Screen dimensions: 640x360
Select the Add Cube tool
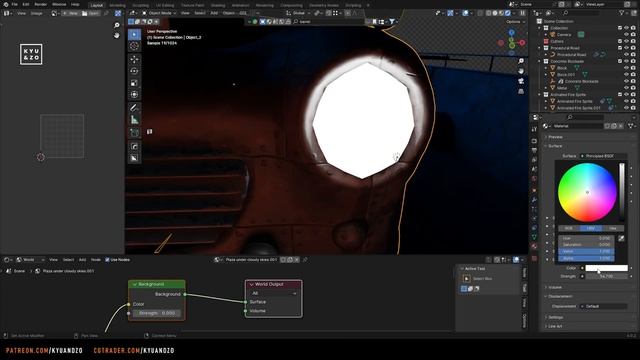click(x=134, y=133)
